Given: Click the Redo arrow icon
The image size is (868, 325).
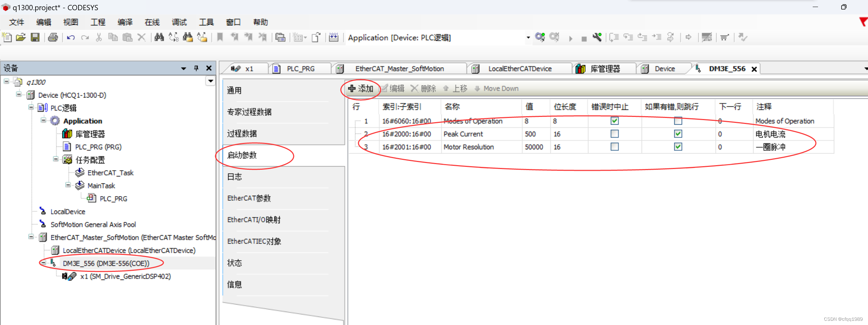Looking at the screenshot, I should [x=85, y=37].
